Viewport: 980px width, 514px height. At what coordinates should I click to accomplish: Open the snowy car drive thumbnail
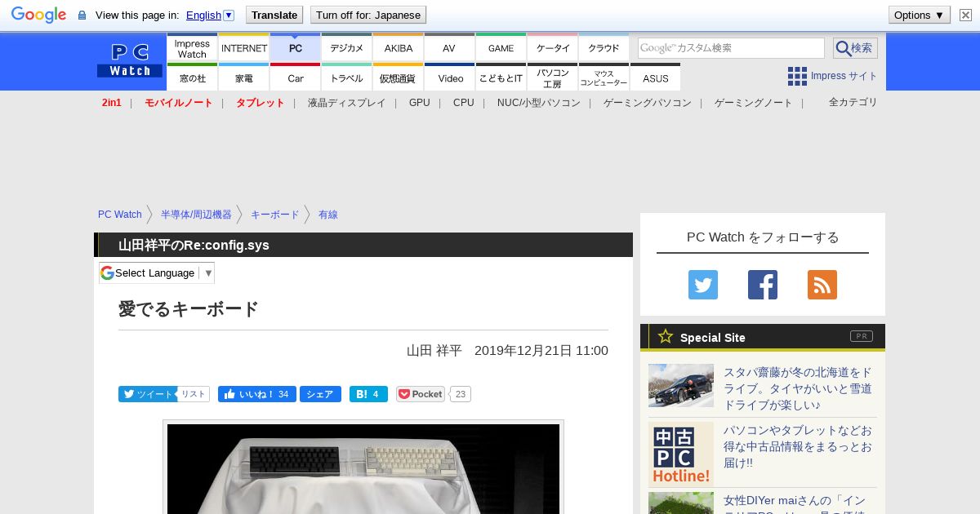tap(681, 385)
